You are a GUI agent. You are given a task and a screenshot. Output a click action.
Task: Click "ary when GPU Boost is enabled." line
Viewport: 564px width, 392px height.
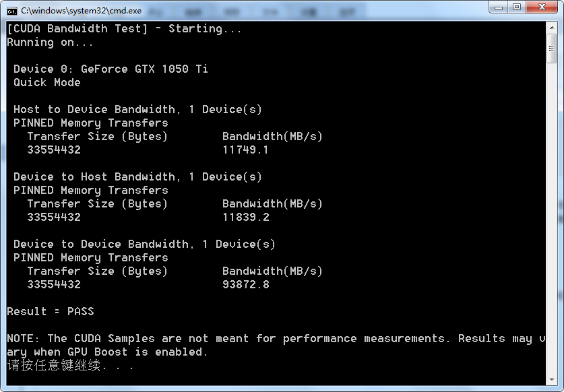(107, 352)
